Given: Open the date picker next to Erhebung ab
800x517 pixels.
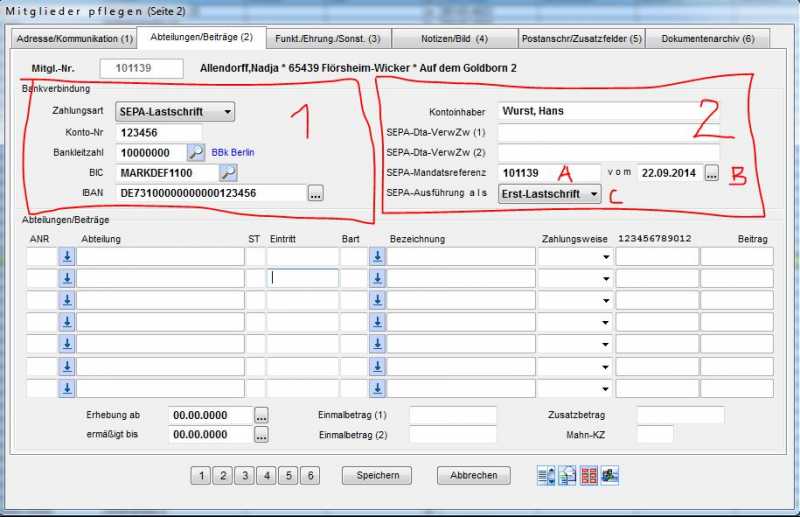Looking at the screenshot, I should pyautogui.click(x=261, y=414).
